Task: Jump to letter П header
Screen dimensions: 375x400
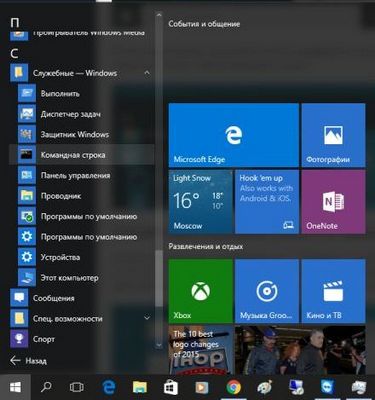Action: (15, 23)
